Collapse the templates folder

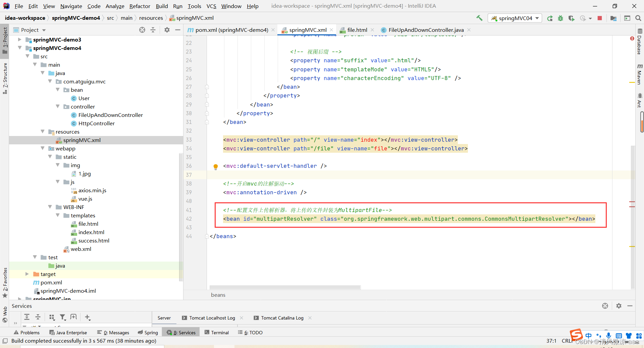pyautogui.click(x=58, y=215)
